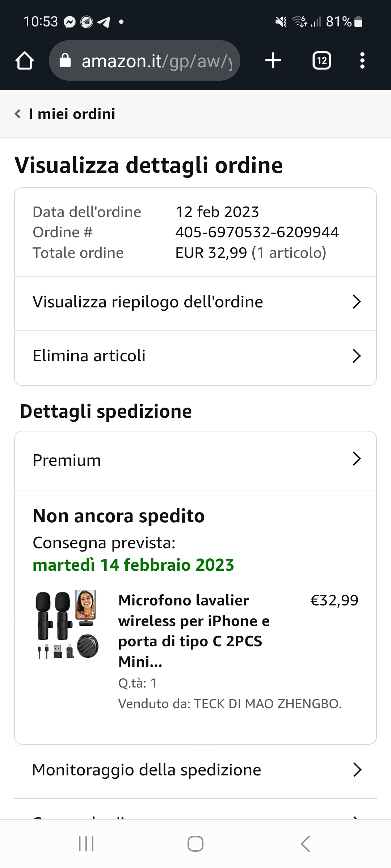Tap the order number 405-6970532-6209944
The width and height of the screenshot is (391, 868).
click(x=257, y=232)
